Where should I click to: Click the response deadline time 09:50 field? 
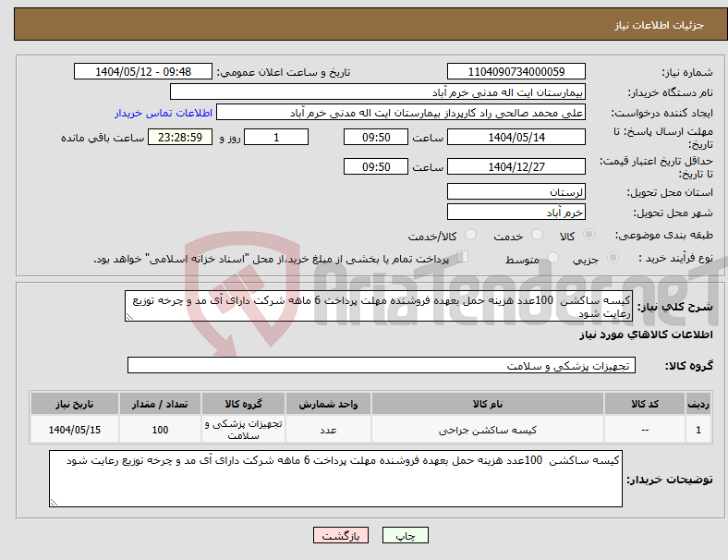pos(376,137)
